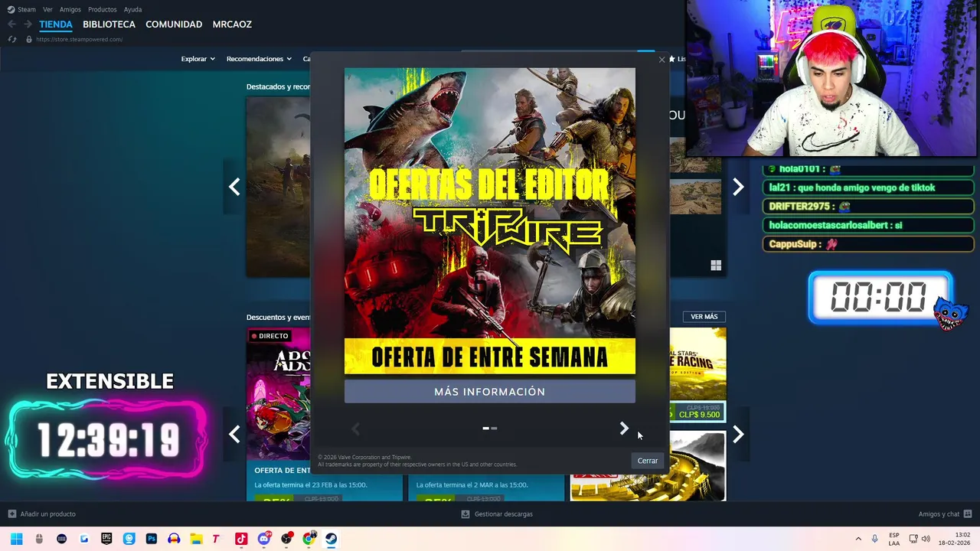Open the Amigos menu
This screenshot has width=980, height=551.
[70, 10]
